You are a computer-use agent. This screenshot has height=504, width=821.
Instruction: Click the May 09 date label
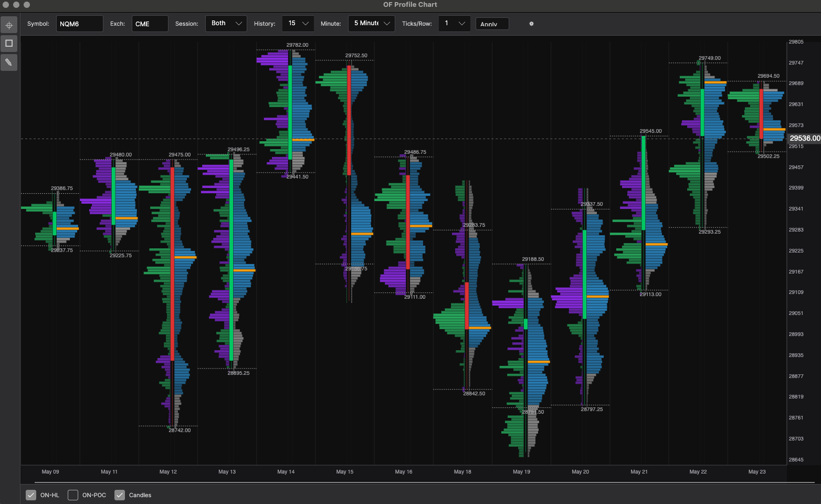click(50, 471)
